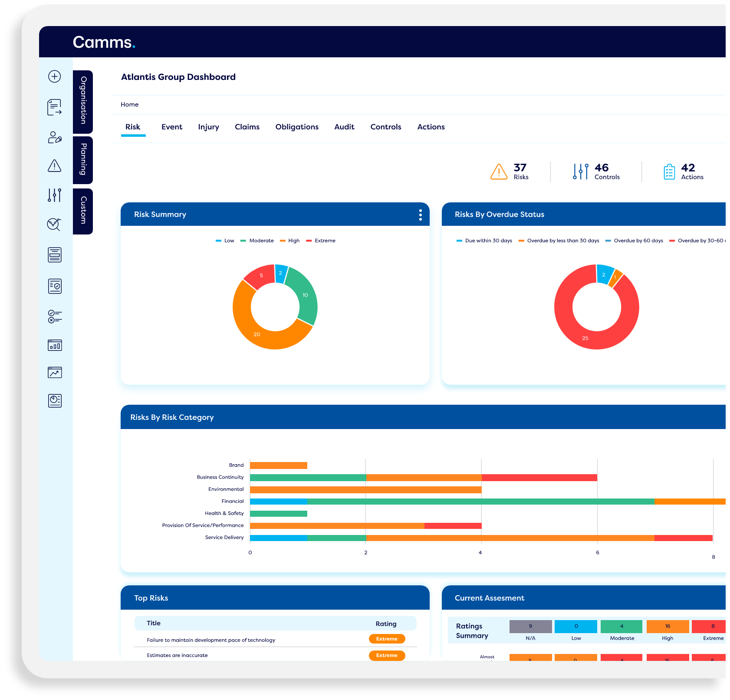Viewport: 730px width, 700px height.
Task: Expand the Planning side panel tab
Action: [83, 160]
